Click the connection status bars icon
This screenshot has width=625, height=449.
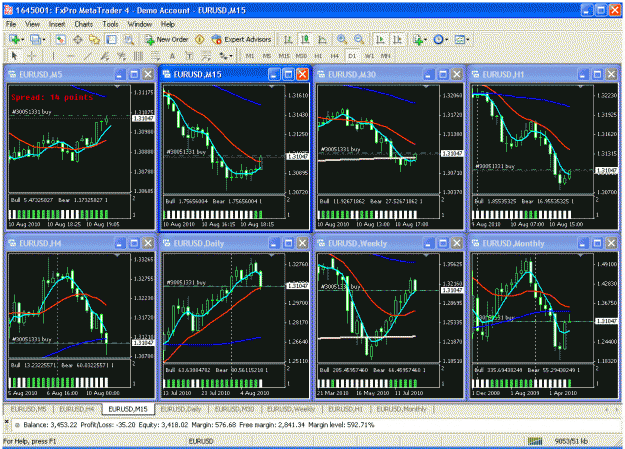pyautogui.click(x=535, y=441)
